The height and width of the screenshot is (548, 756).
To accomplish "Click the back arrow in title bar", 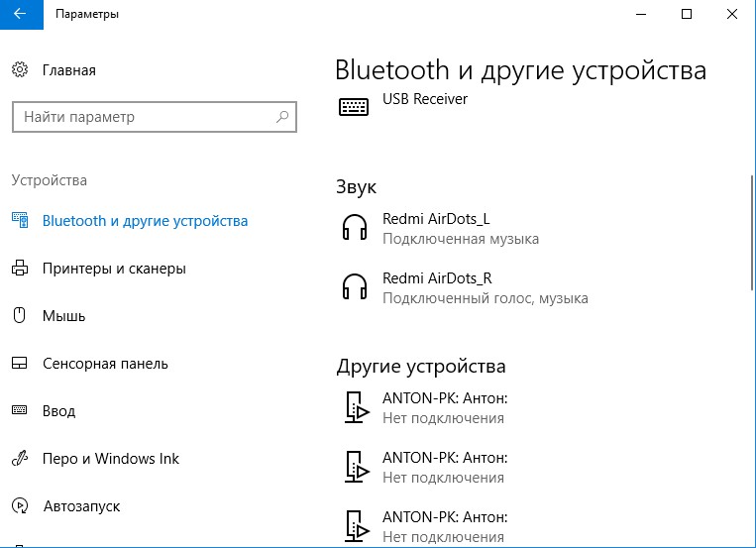I will pyautogui.click(x=20, y=15).
